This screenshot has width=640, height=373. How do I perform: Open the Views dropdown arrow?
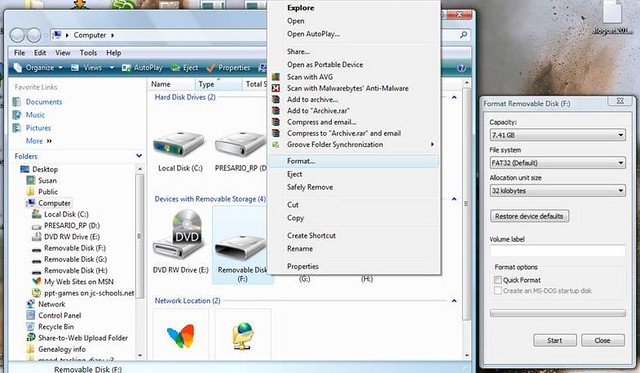[111, 68]
